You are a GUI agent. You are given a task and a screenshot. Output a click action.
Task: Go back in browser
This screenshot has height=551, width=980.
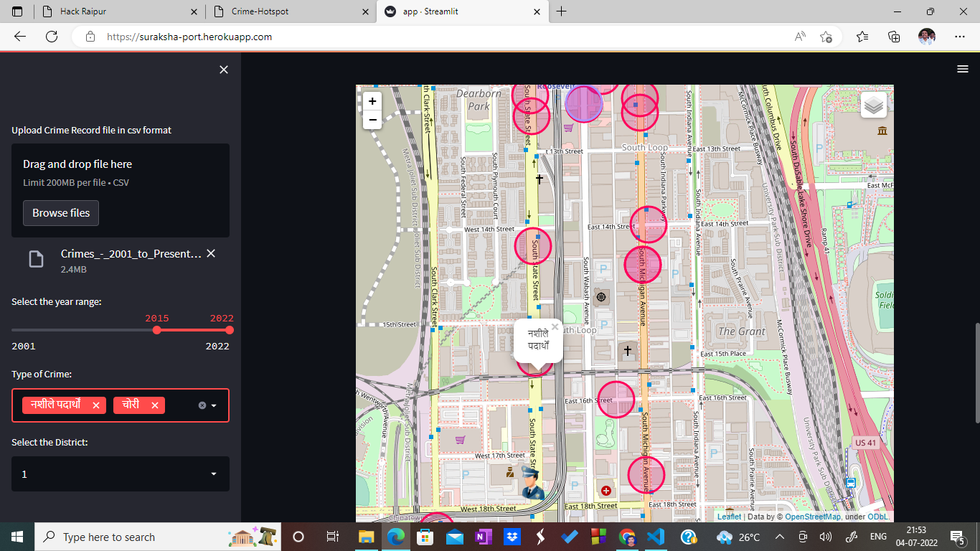point(20,37)
